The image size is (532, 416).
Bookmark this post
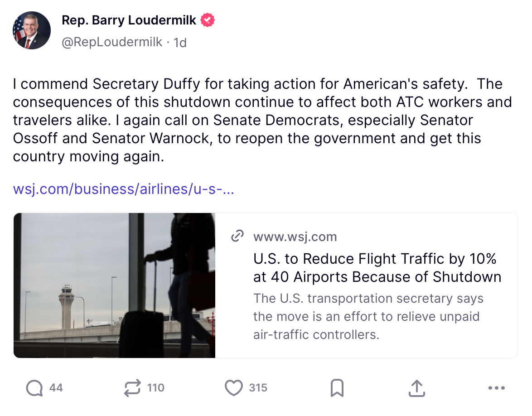337,388
